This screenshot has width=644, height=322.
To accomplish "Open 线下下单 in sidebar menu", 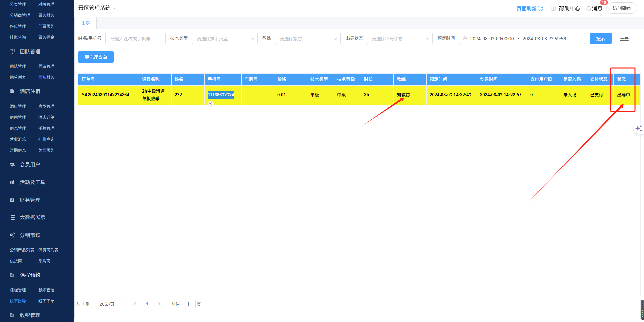I will (x=46, y=301).
